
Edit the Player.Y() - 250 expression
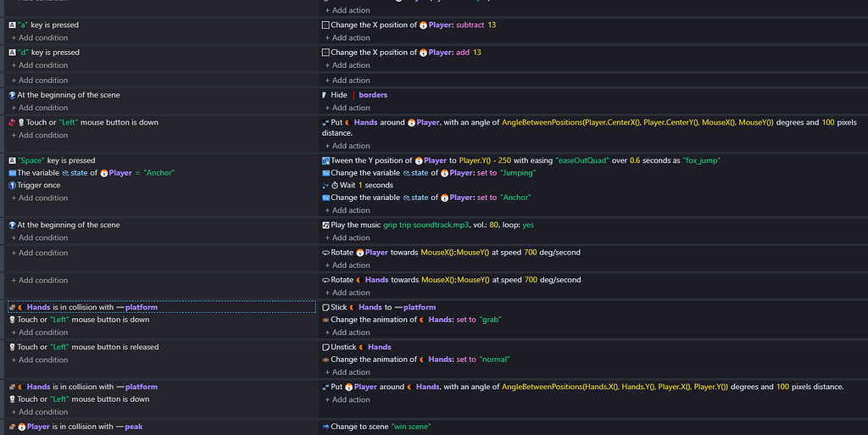coord(485,160)
